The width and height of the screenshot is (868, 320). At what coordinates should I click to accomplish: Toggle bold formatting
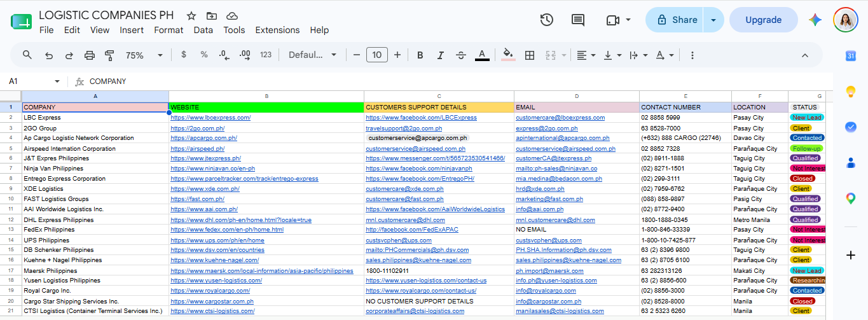pos(420,55)
